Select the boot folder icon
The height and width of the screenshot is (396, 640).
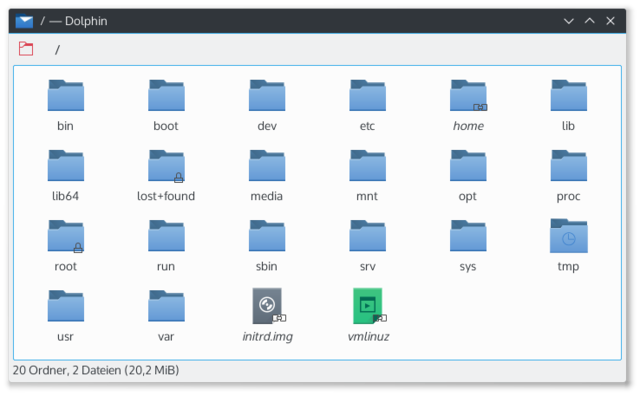point(166,96)
